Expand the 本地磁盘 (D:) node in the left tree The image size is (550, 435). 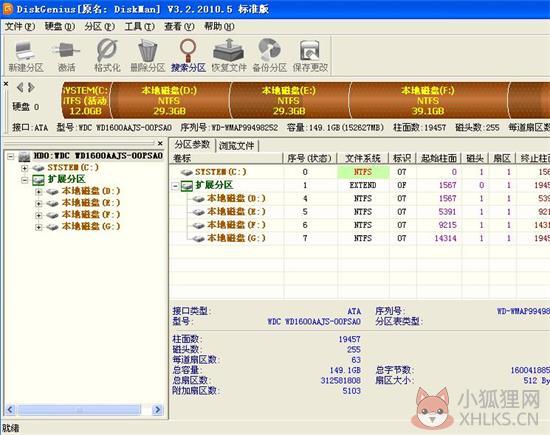coord(39,192)
